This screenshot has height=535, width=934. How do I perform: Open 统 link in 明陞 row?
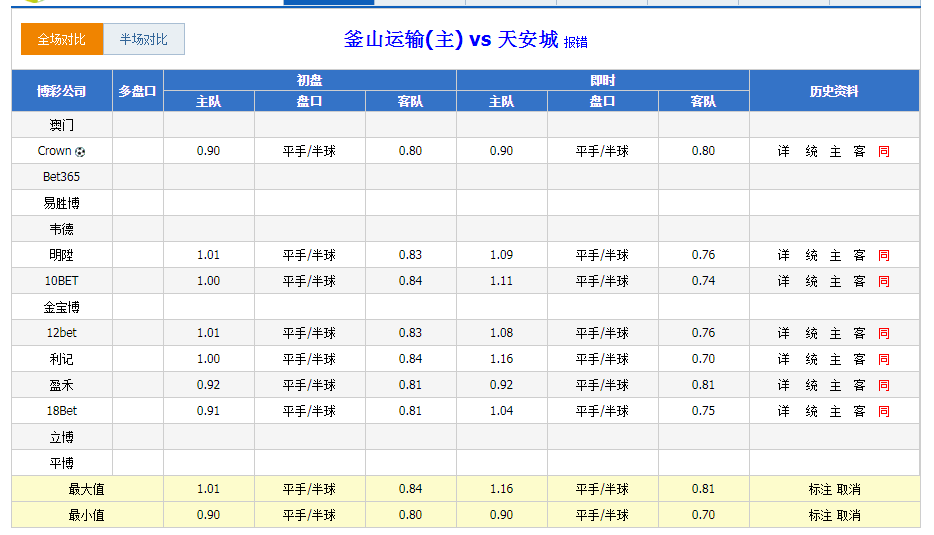click(x=811, y=255)
